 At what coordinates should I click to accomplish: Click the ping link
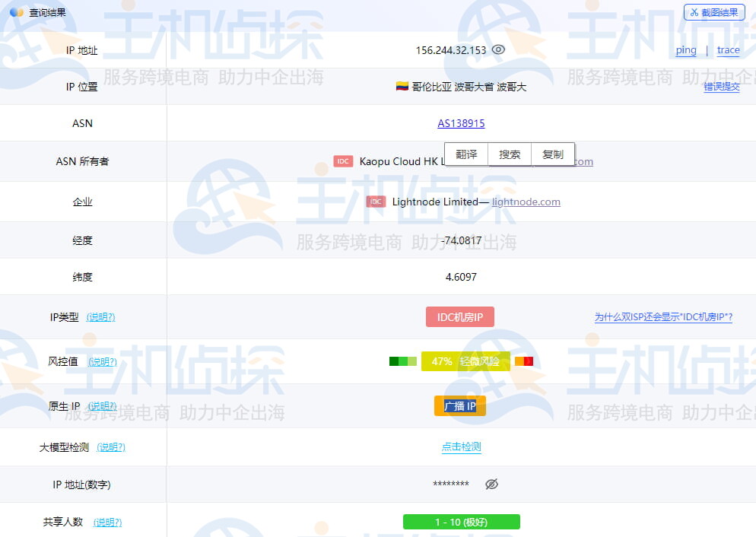[x=685, y=50]
